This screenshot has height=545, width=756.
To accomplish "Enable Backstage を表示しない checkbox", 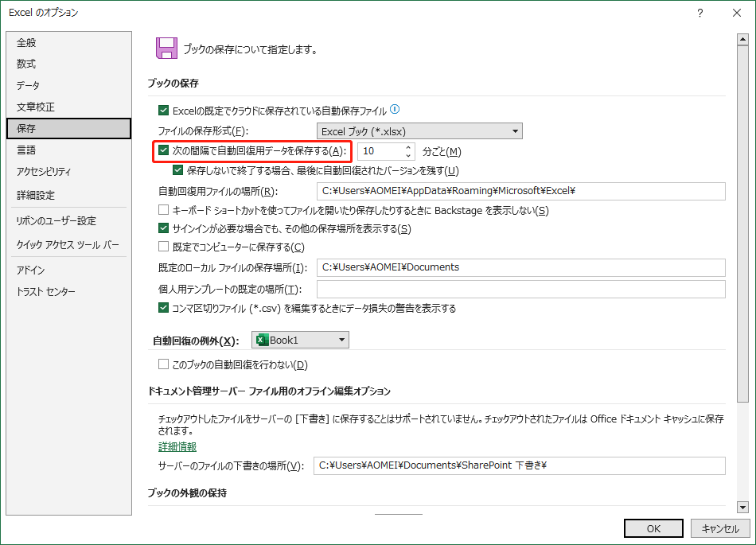I will (163, 210).
